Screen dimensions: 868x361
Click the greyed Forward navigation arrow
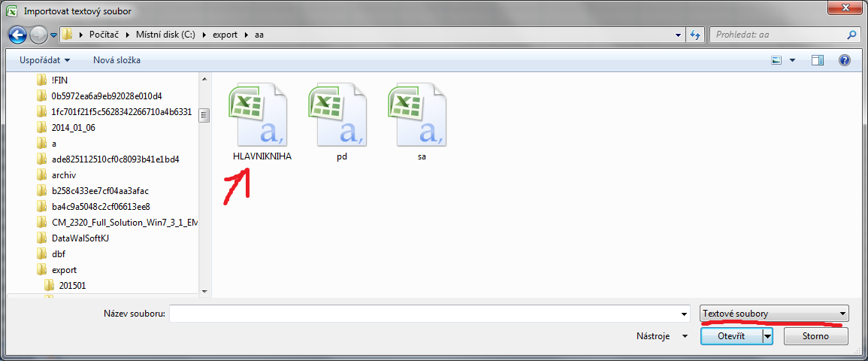tap(38, 35)
